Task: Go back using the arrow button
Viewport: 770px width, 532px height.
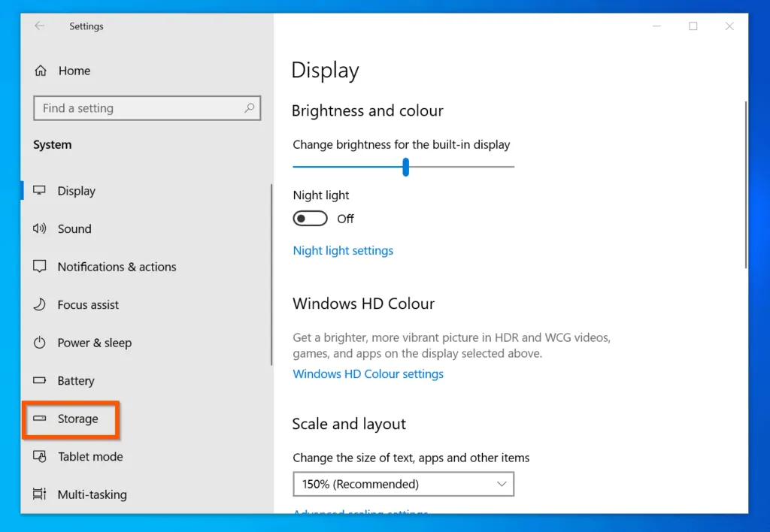Action: [x=38, y=26]
